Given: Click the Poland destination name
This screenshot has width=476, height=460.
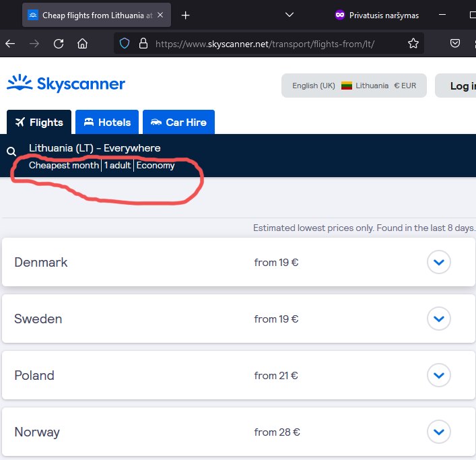Looking at the screenshot, I should pyautogui.click(x=34, y=375).
